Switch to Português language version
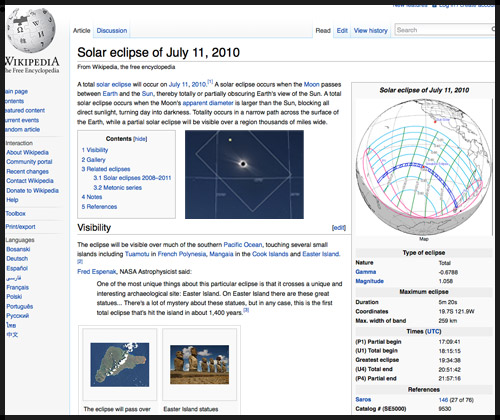Screen dimensions: 500x420 20,306
